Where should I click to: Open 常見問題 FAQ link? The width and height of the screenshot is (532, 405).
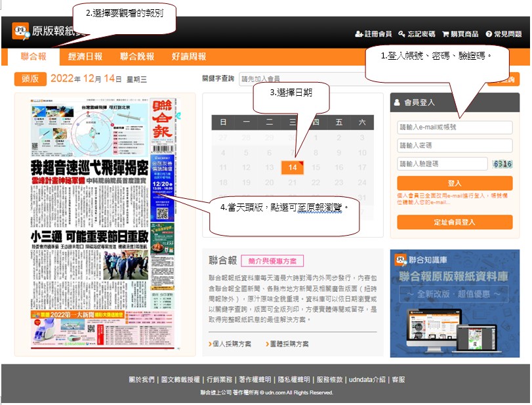tap(504, 34)
